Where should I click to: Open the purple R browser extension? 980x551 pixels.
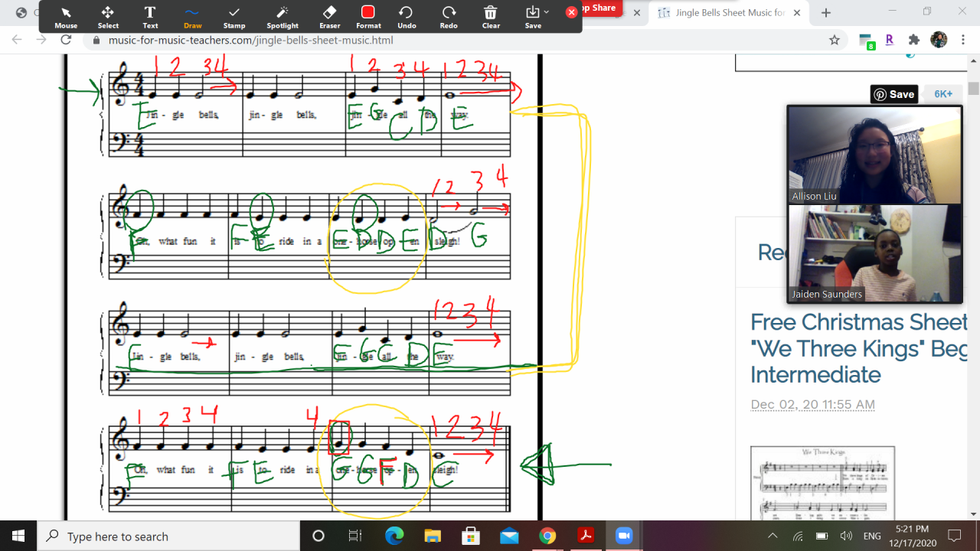(x=890, y=40)
